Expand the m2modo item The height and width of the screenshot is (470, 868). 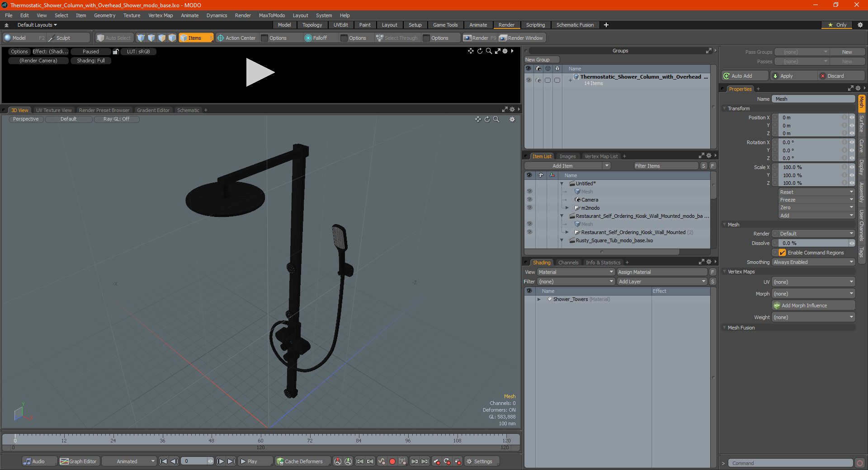pos(567,208)
